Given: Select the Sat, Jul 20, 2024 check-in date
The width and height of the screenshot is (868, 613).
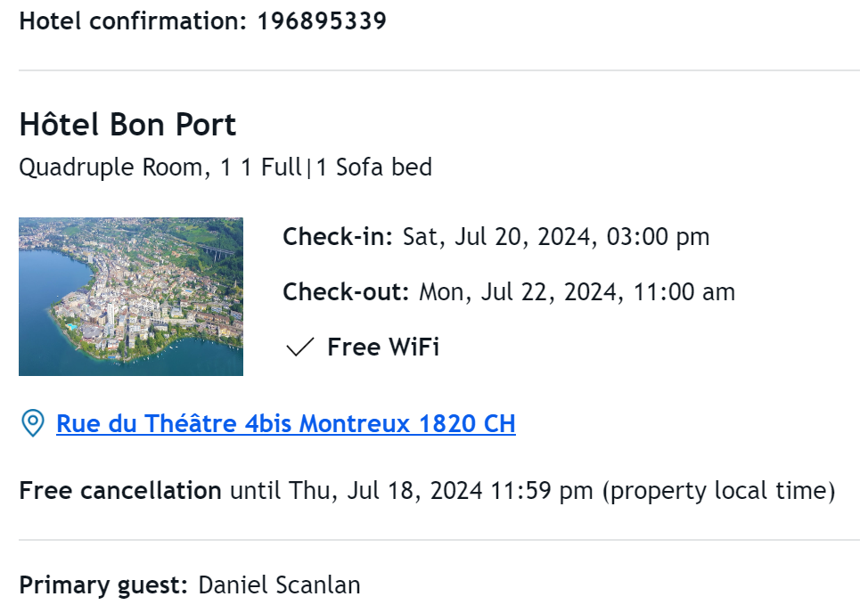Looking at the screenshot, I should [499, 237].
